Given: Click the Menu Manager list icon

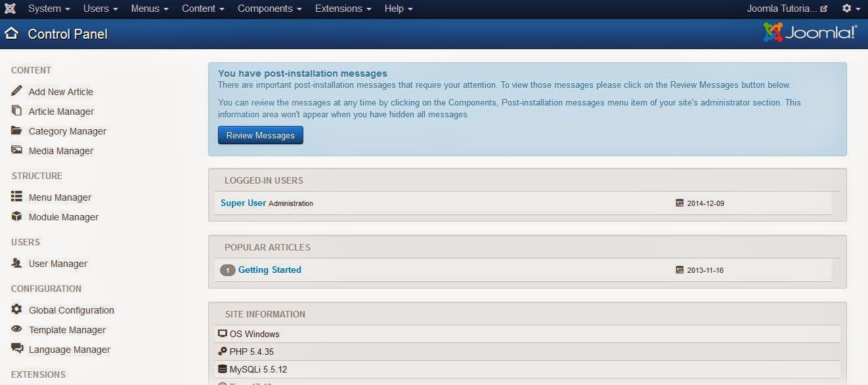Looking at the screenshot, I should 16,197.
